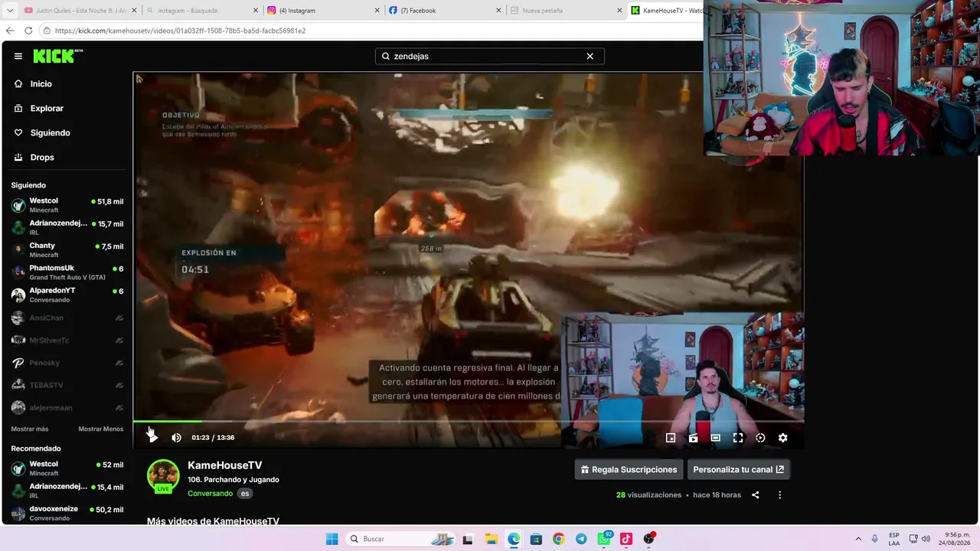Viewport: 980px width, 551px height.
Task: Open the browser tab list dropdown
Action: point(9,11)
